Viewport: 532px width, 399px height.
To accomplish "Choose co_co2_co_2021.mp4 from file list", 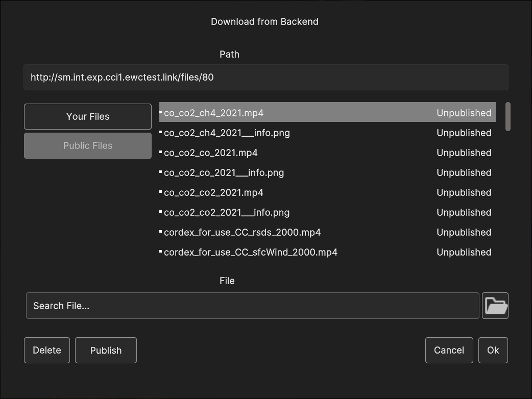I will tap(327, 153).
